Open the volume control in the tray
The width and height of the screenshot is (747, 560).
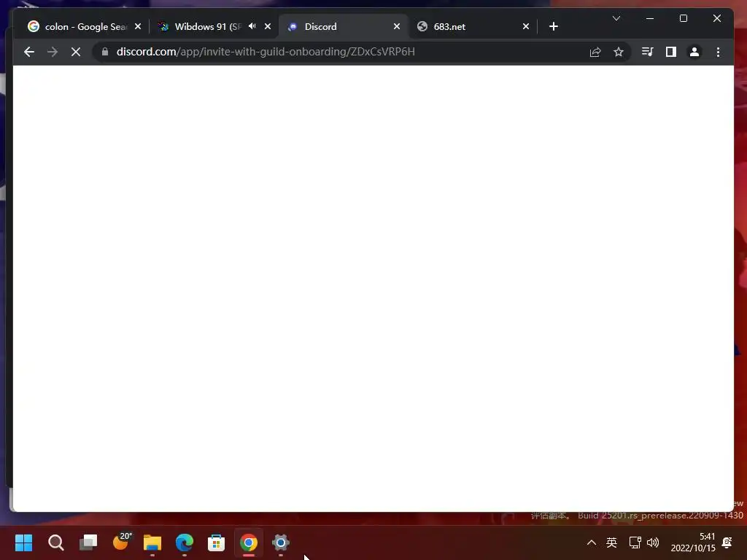(653, 542)
